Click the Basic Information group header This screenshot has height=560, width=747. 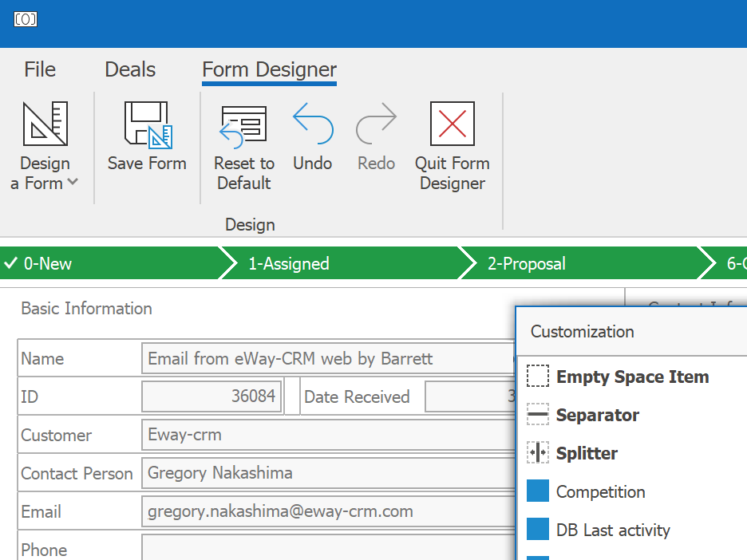(x=87, y=309)
